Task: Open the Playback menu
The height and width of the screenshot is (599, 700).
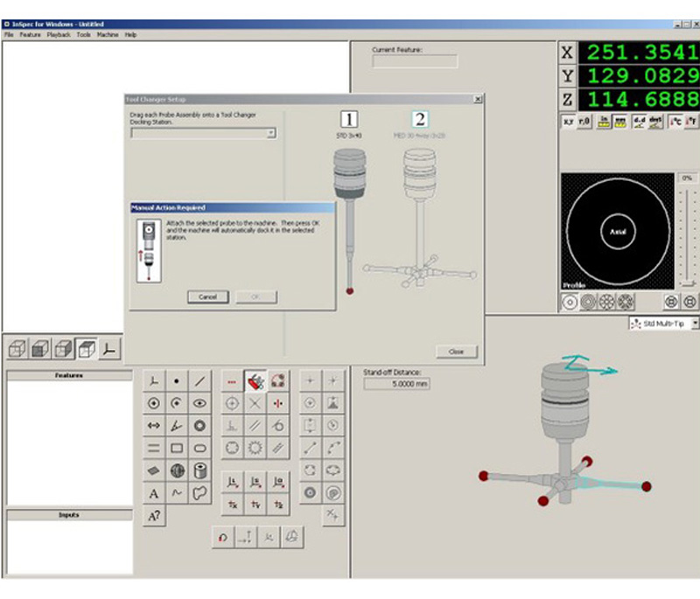Action: (59, 34)
